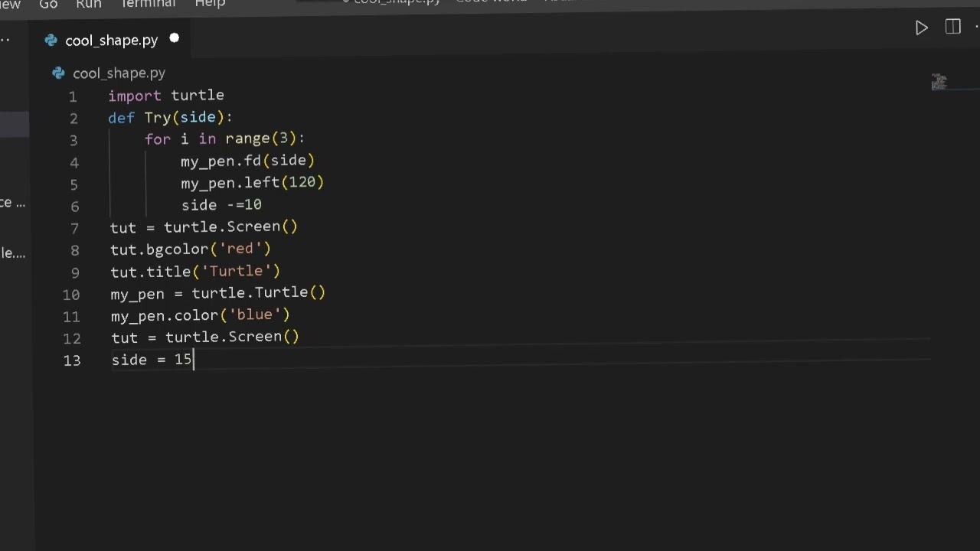Split the editor with split icon
The image size is (980, 551).
click(953, 28)
